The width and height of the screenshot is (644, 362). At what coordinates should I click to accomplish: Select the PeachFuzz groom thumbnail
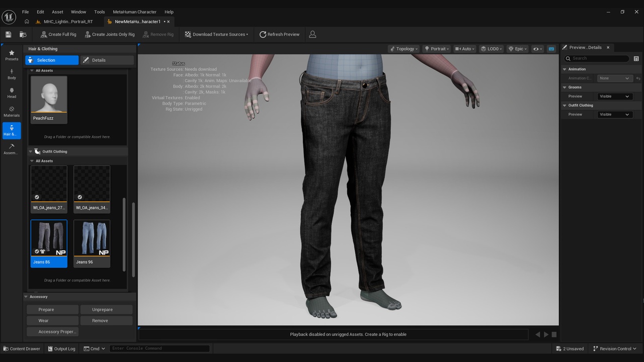point(49,99)
